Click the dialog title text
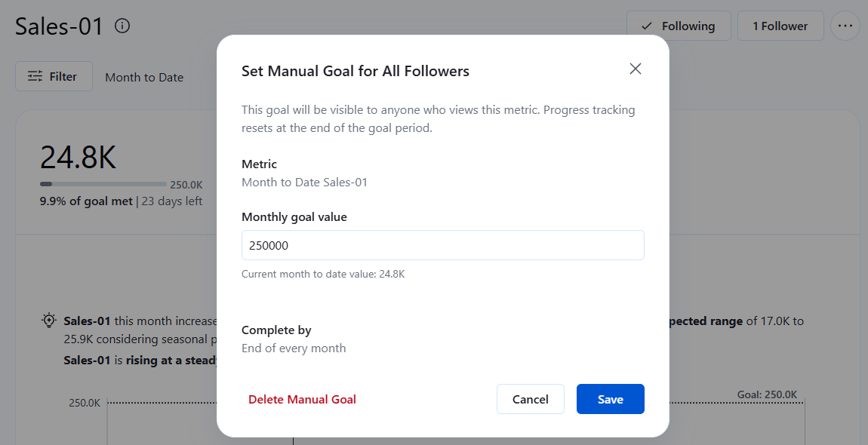 click(356, 71)
